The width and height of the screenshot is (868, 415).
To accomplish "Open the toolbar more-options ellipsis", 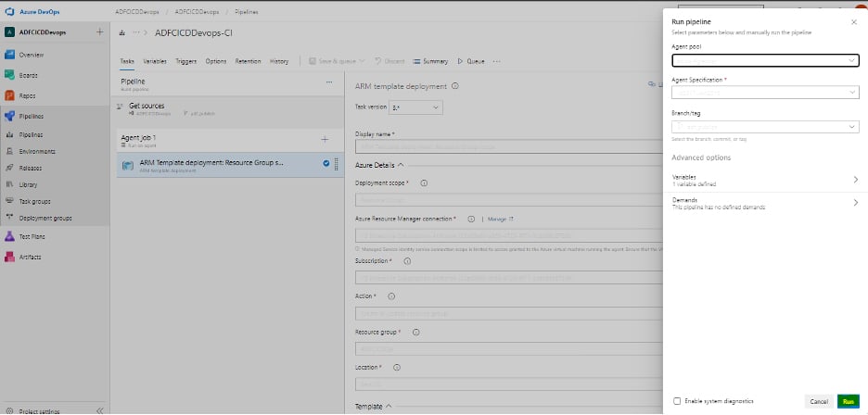I will pos(496,61).
